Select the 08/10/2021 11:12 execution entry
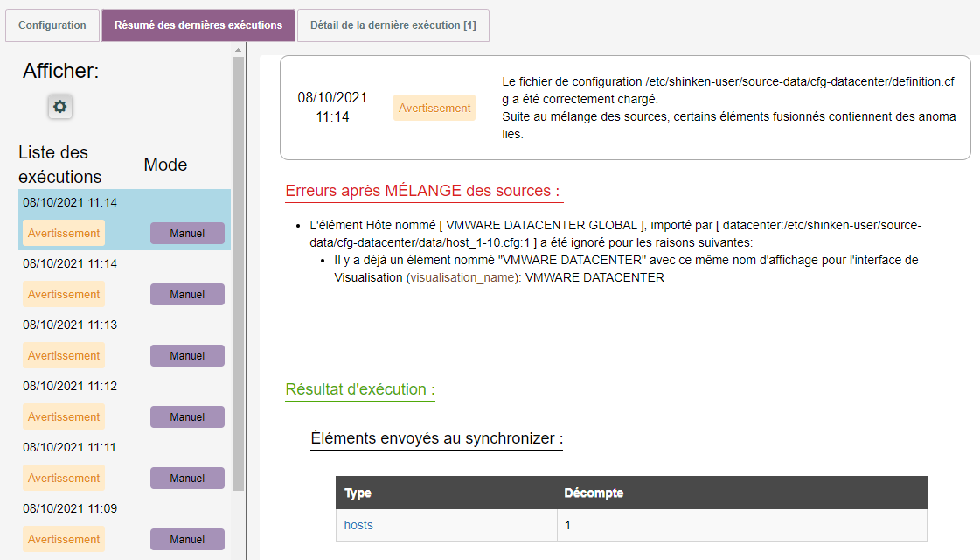This screenshot has height=560, width=980. pos(70,386)
